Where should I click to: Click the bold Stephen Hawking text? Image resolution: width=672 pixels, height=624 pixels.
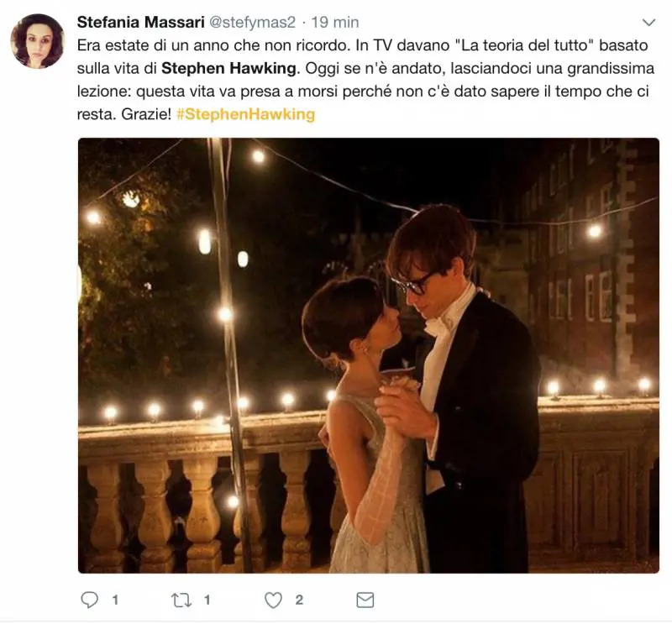228,69
